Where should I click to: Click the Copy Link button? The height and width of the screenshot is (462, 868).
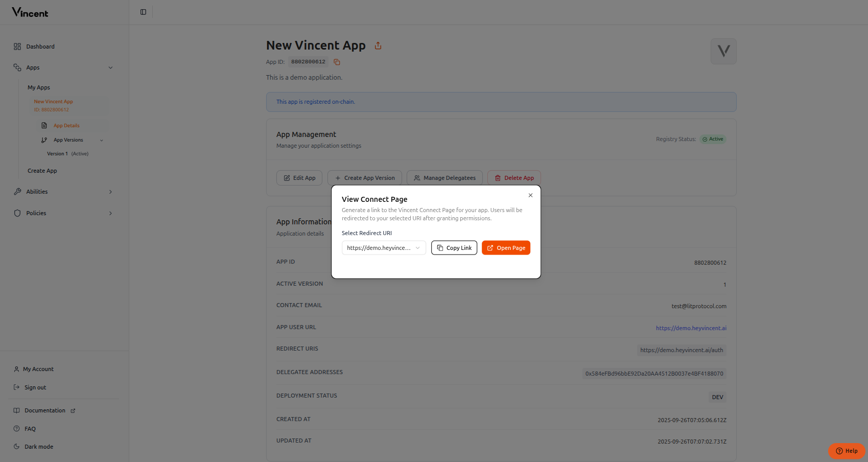454,248
